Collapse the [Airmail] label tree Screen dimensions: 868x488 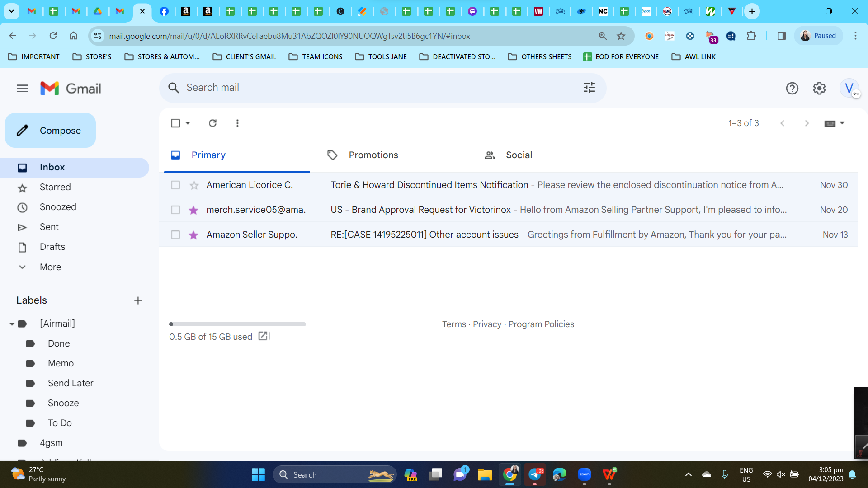12,324
